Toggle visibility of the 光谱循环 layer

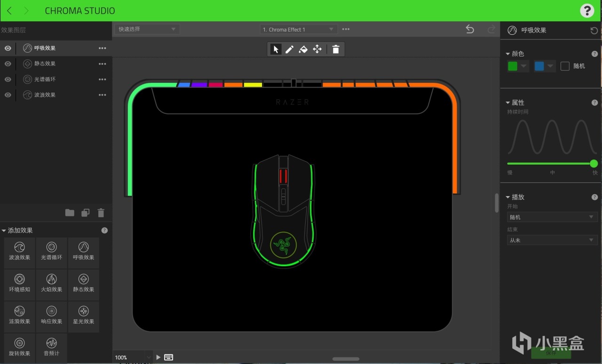8,79
